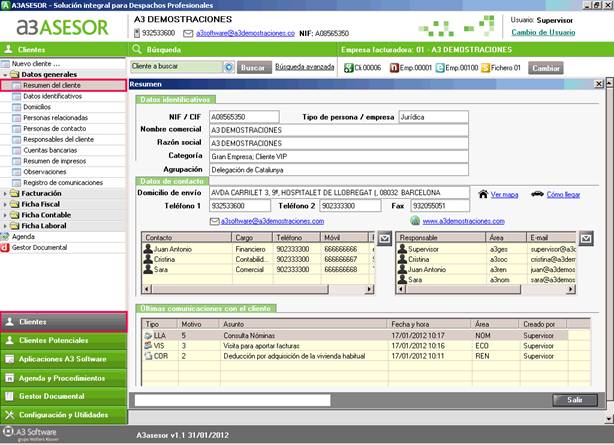Click the Gestor Documental icon in tree
This screenshot has height=445, width=614.
(x=5, y=248)
